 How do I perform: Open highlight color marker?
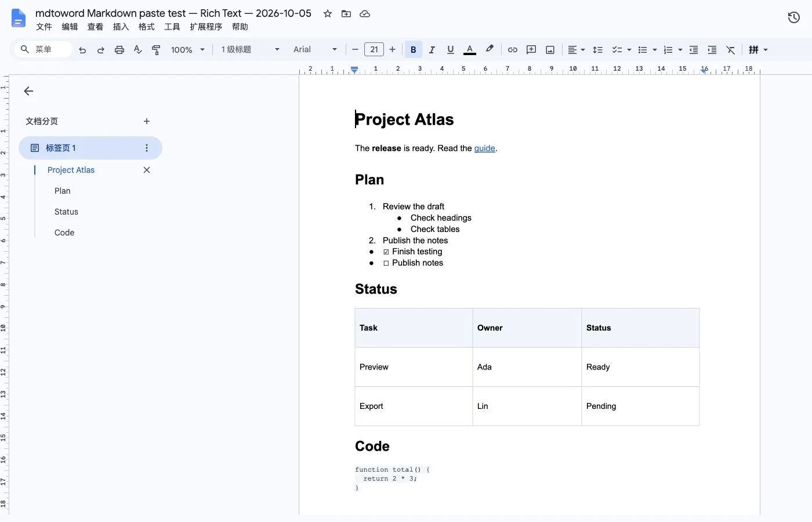click(x=490, y=50)
